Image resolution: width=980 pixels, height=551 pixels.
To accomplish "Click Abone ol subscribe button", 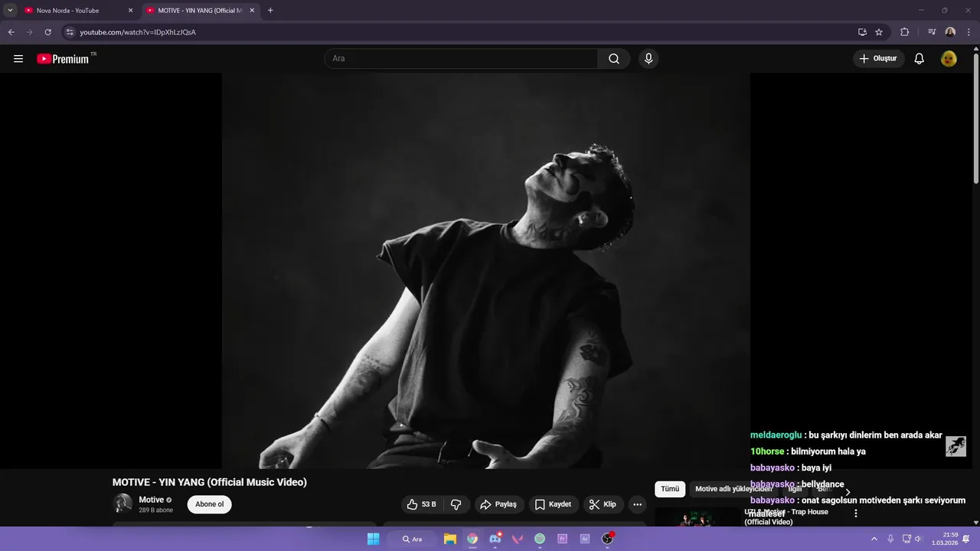I will [209, 504].
